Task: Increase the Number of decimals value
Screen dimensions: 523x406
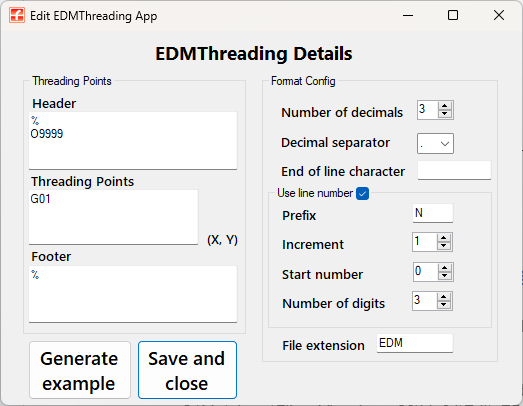Action: pyautogui.click(x=444, y=106)
